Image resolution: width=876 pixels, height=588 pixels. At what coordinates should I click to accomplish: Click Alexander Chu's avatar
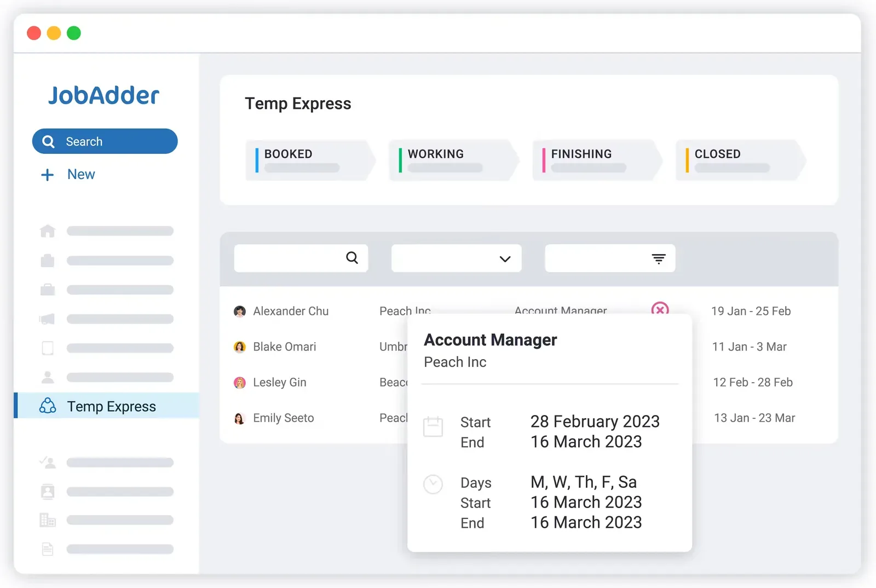tap(240, 312)
